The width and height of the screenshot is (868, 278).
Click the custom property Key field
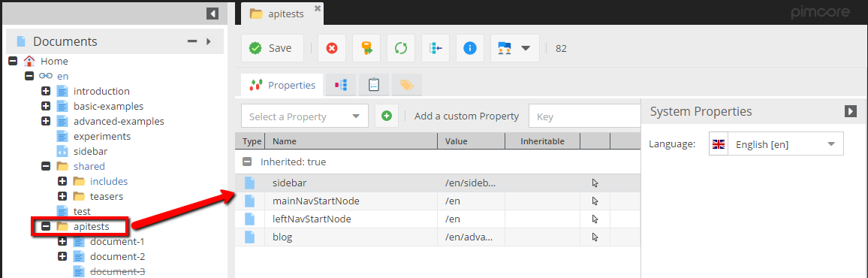coord(584,116)
